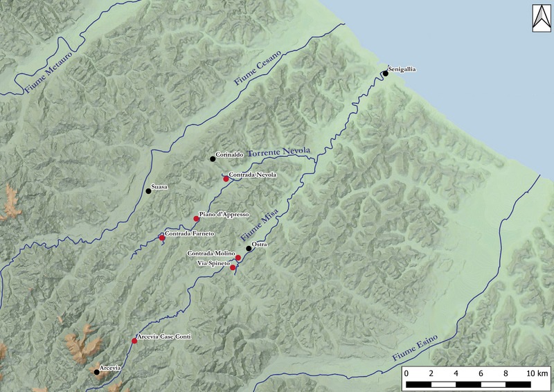Click the Corinaldo black town marker
The width and height of the screenshot is (554, 392).
213,159
